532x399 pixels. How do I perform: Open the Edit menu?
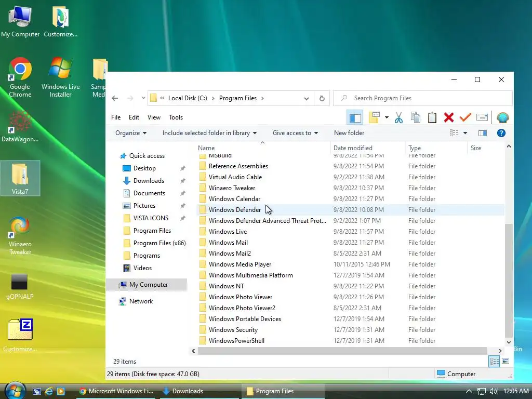pyautogui.click(x=134, y=117)
